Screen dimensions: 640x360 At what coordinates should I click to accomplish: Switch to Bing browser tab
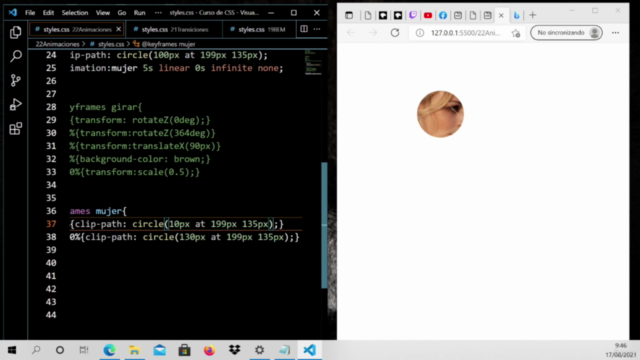pos(516,16)
